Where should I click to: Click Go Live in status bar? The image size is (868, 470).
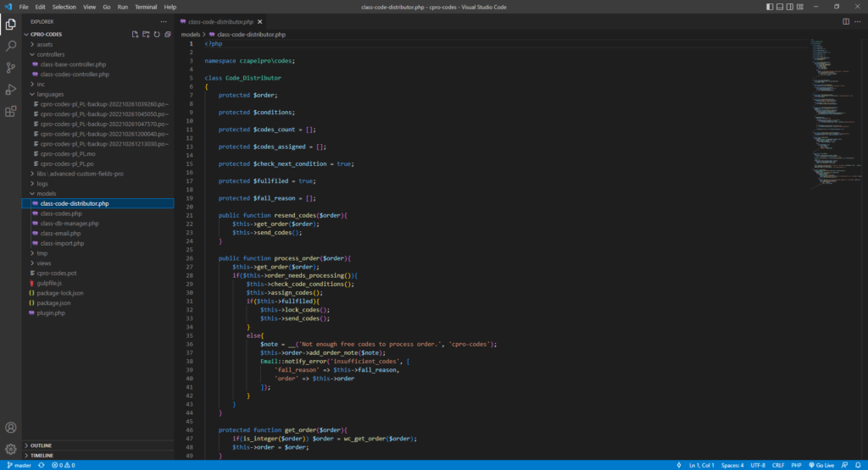821,465
